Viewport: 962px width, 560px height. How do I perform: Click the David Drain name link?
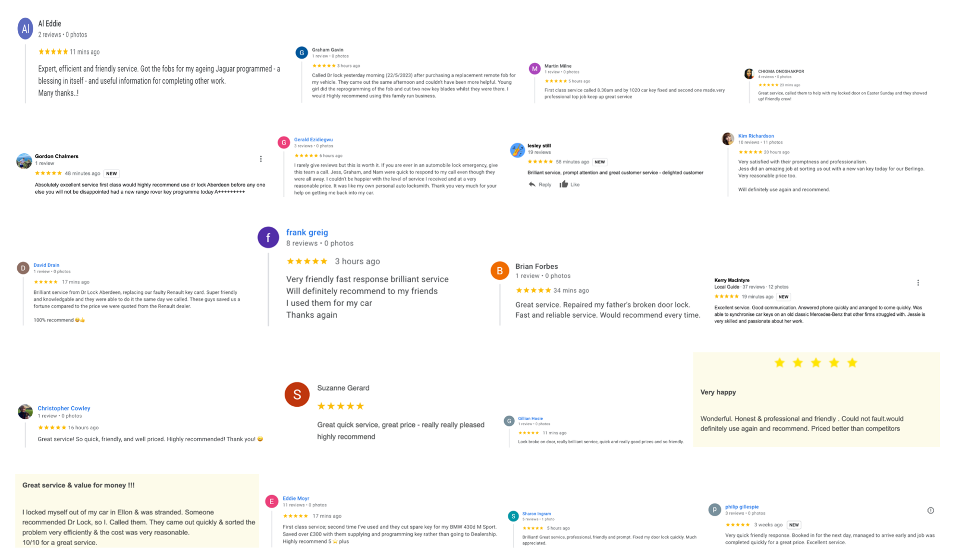point(46,265)
